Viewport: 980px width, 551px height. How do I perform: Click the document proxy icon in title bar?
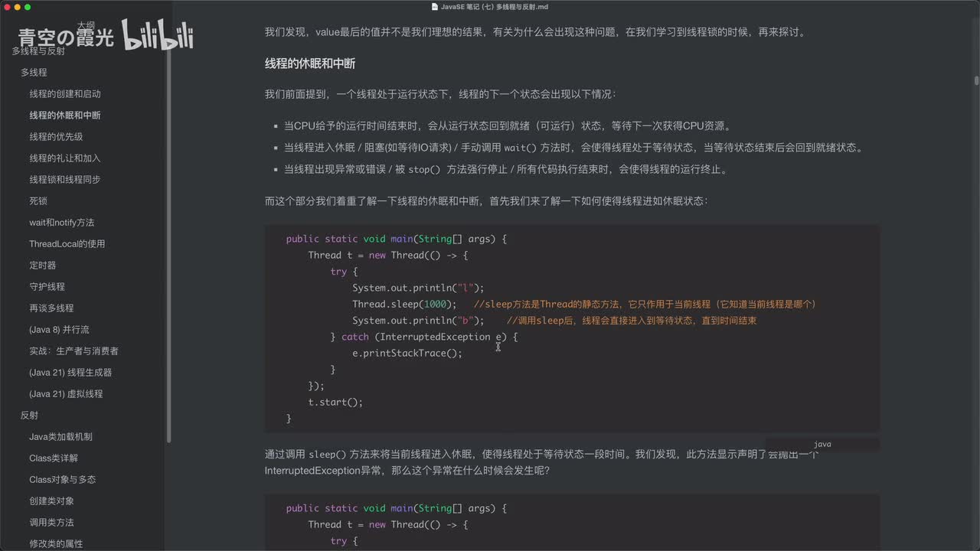coord(434,7)
